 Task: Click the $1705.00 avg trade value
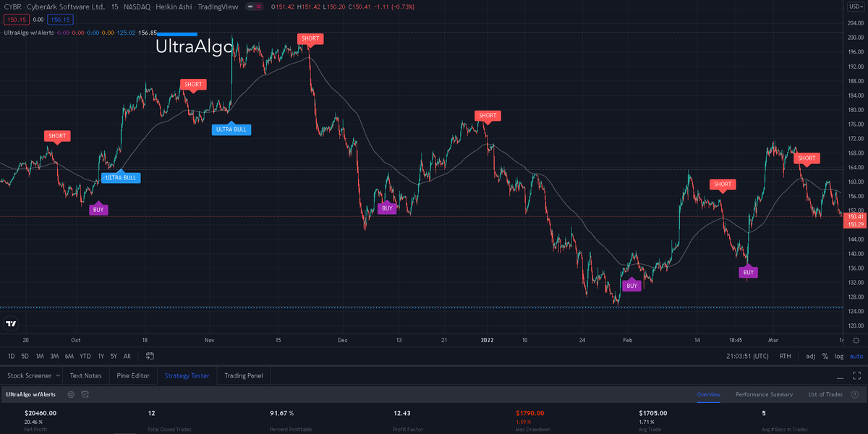(653, 413)
